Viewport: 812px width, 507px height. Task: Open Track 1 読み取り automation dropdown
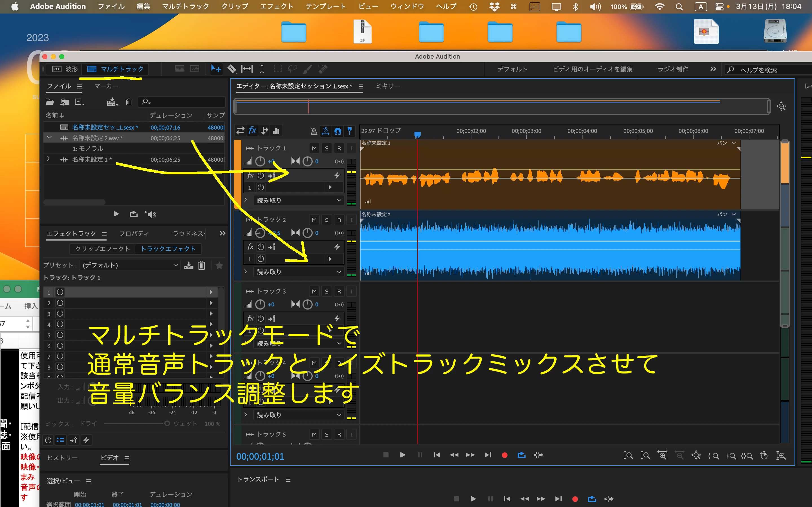[x=298, y=200]
